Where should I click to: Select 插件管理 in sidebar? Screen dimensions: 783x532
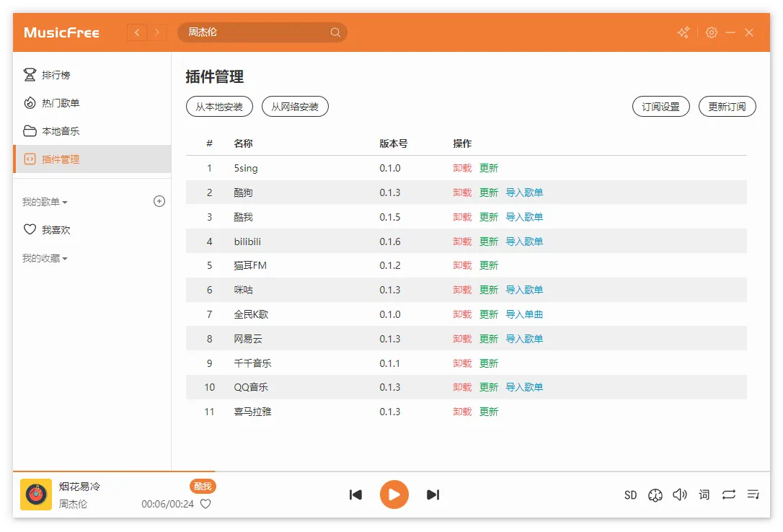tap(92, 159)
